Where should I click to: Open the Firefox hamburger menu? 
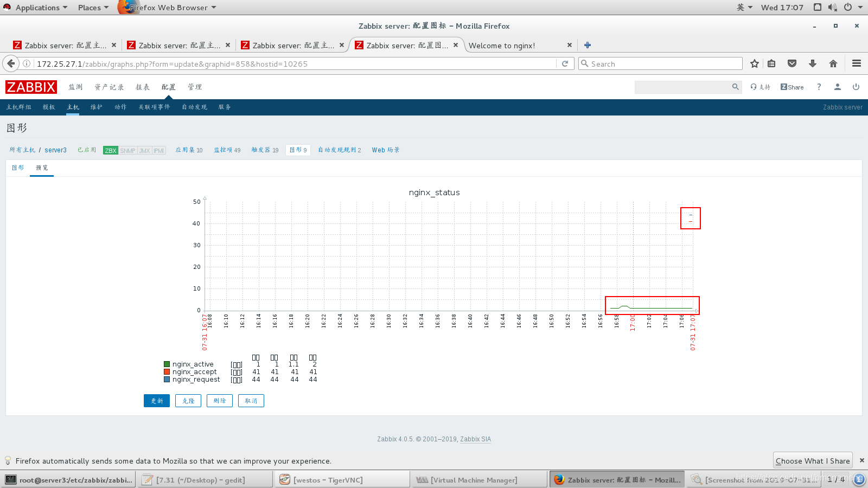tap(857, 63)
